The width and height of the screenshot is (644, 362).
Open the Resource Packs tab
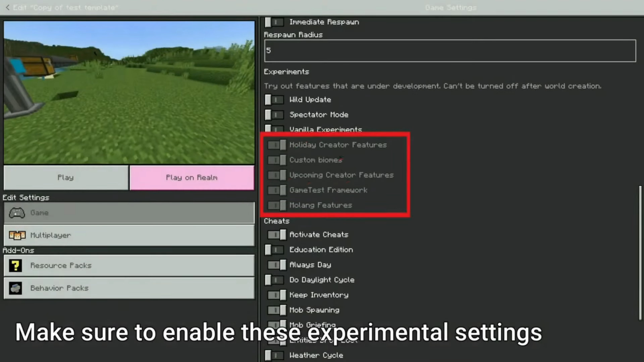pos(129,265)
